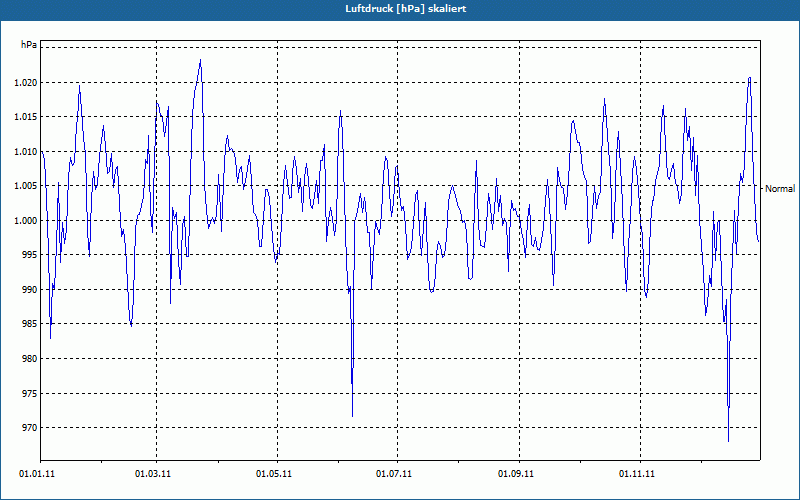Click the 980 y-axis value
This screenshot has width=800, height=500.
[x=30, y=359]
